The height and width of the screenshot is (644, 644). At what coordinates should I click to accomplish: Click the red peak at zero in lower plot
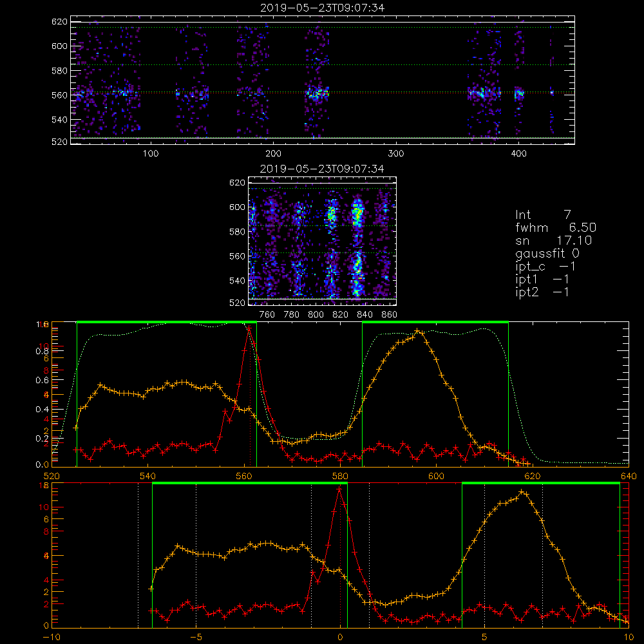[339, 488]
